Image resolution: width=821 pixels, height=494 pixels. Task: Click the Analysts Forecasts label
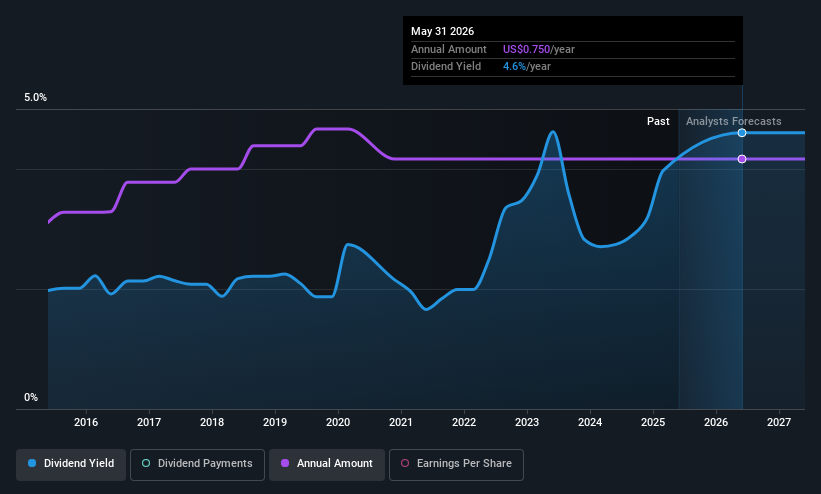coord(734,121)
